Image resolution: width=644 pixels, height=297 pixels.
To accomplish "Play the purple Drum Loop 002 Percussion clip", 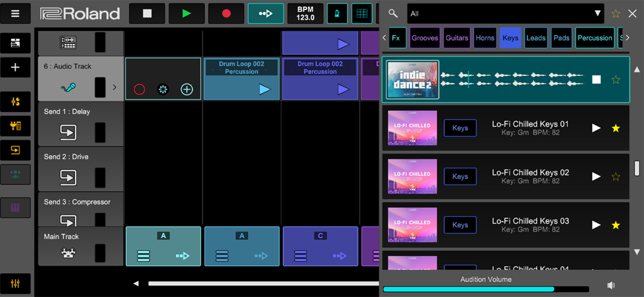I will coord(344,89).
